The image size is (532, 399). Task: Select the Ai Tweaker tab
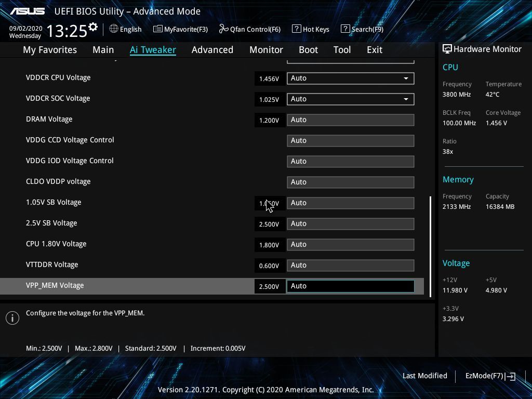(153, 50)
